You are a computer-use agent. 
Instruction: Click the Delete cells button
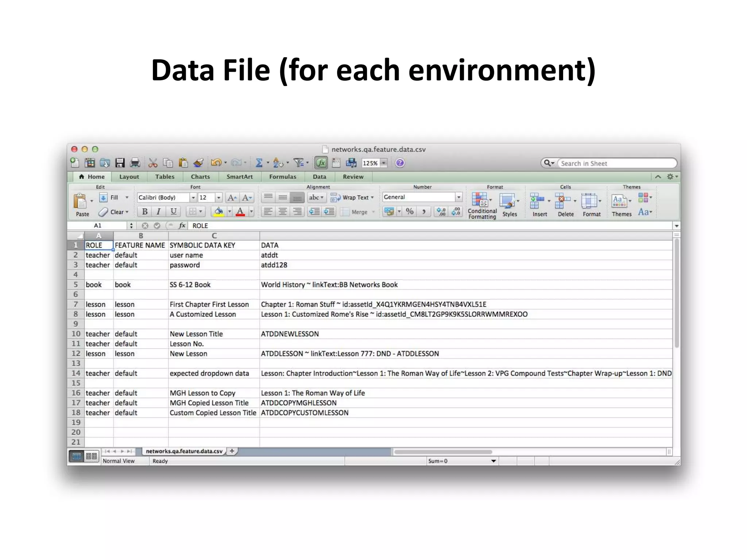[565, 205]
